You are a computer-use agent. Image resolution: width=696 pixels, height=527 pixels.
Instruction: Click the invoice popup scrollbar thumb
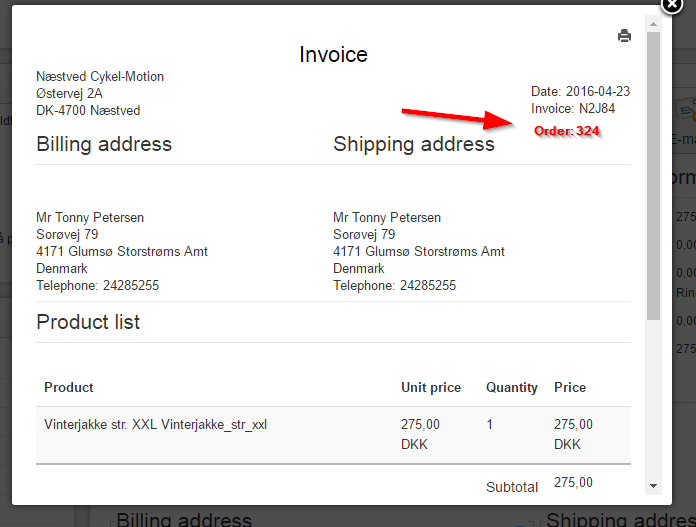click(654, 180)
